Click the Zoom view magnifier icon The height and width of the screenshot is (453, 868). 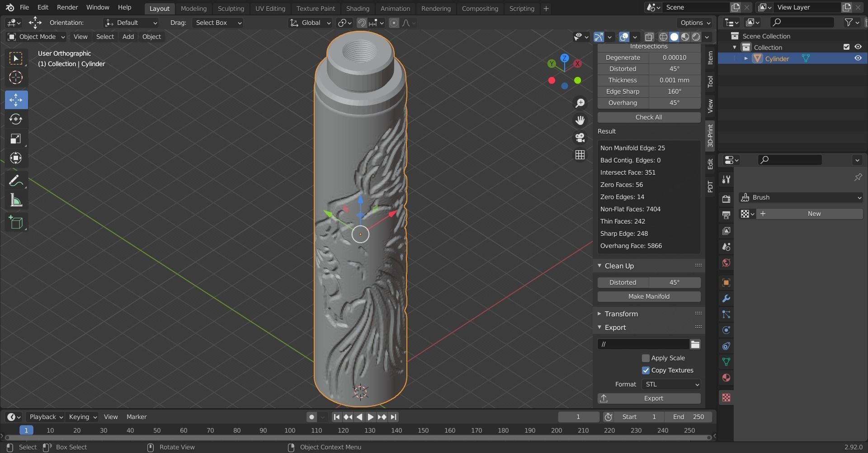580,103
